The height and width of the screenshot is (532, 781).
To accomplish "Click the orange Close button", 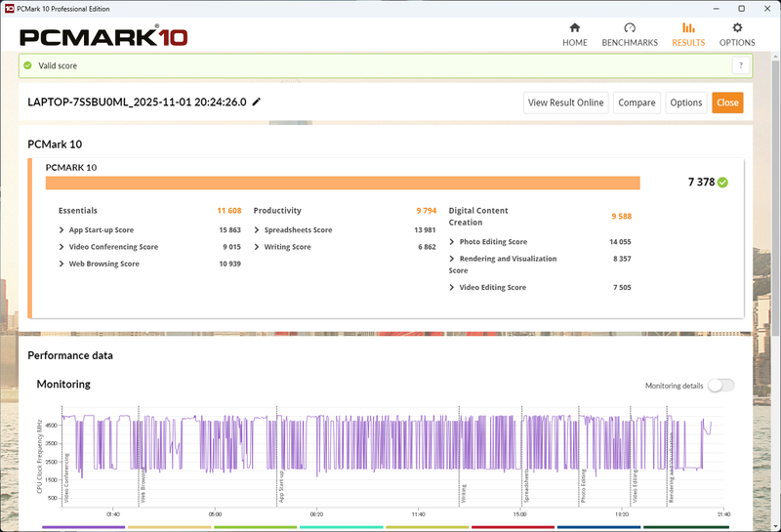I will click(727, 102).
